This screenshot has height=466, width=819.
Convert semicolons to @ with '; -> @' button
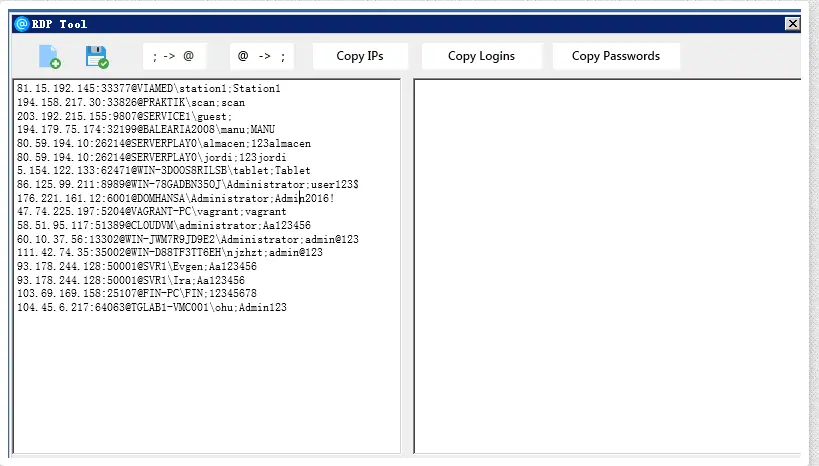pyautogui.click(x=174, y=56)
